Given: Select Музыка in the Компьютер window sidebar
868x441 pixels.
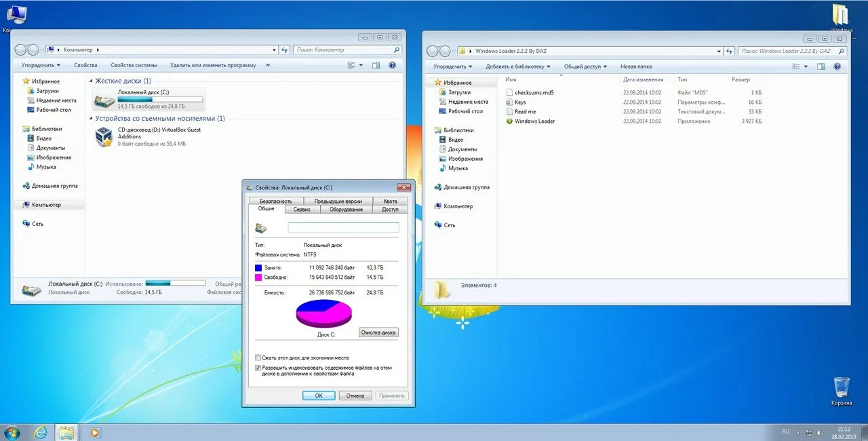Looking at the screenshot, I should 46,167.
